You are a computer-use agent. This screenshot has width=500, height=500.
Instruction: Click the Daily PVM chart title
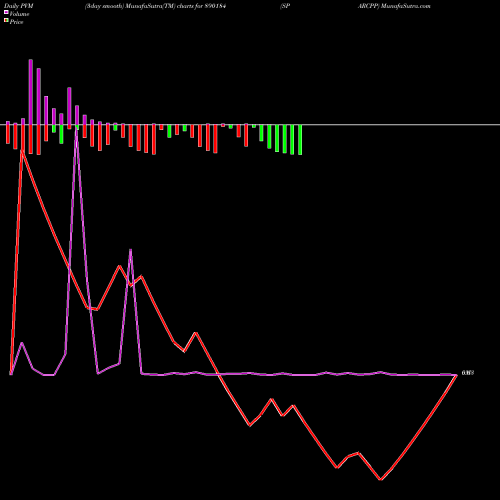19,6
